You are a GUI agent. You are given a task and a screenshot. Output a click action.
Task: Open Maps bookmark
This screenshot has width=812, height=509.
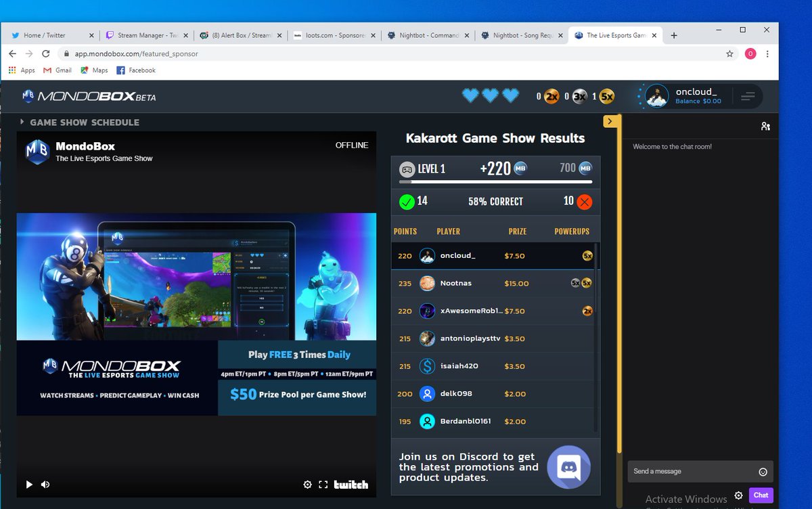[94, 70]
